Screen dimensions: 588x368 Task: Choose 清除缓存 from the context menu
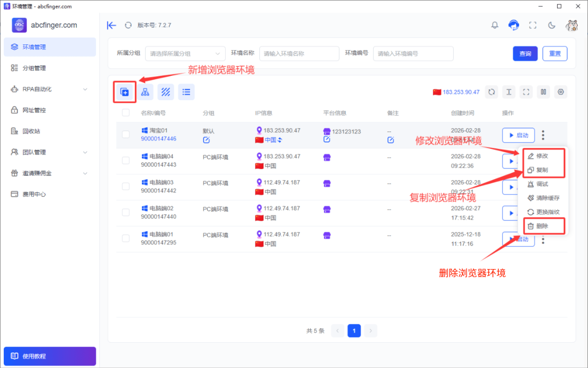tap(543, 198)
